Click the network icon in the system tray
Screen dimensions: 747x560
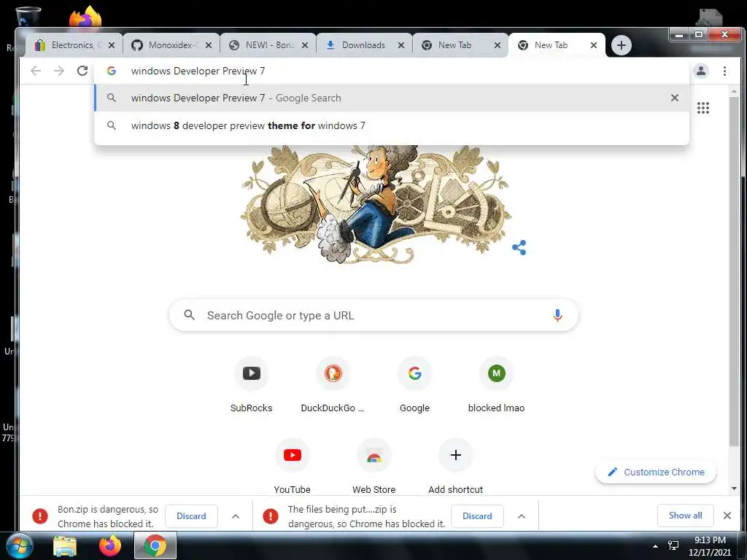point(673,545)
